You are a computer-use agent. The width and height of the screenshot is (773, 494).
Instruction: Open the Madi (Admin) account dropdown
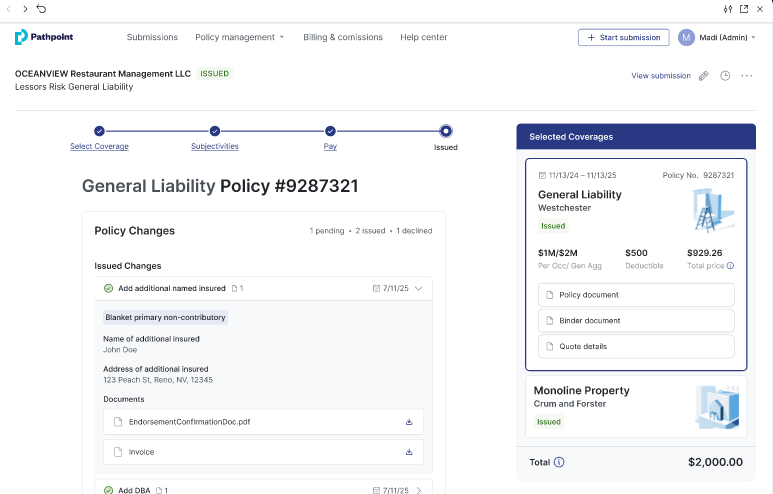tap(717, 37)
